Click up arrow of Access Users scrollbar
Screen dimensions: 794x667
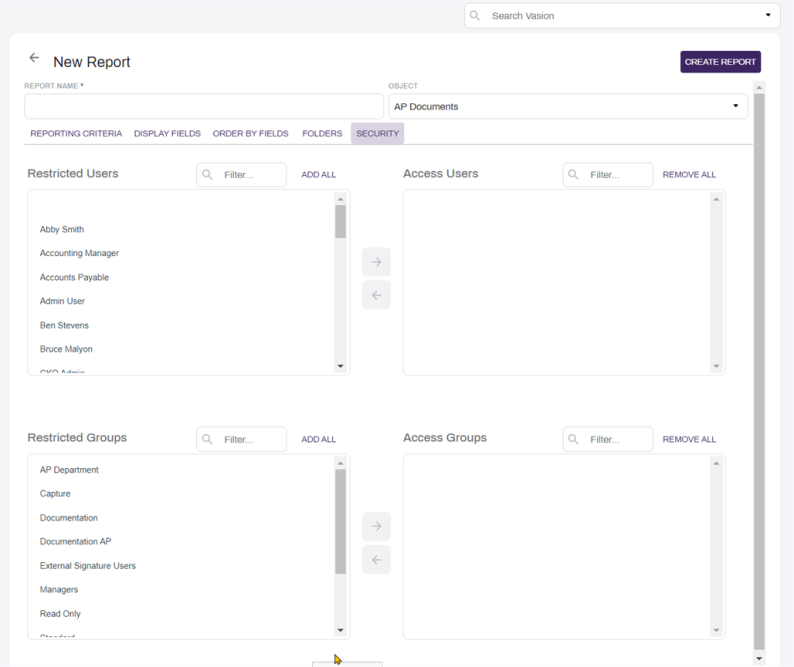tap(716, 199)
